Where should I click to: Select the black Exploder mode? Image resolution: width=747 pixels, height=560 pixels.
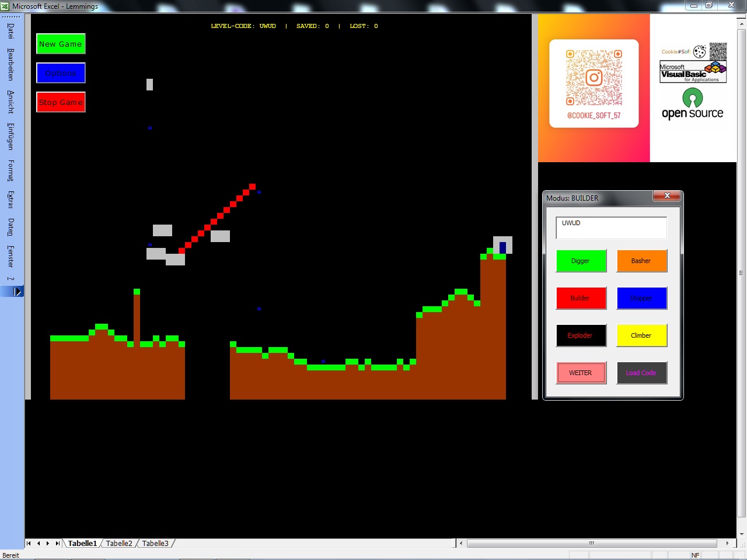[581, 335]
